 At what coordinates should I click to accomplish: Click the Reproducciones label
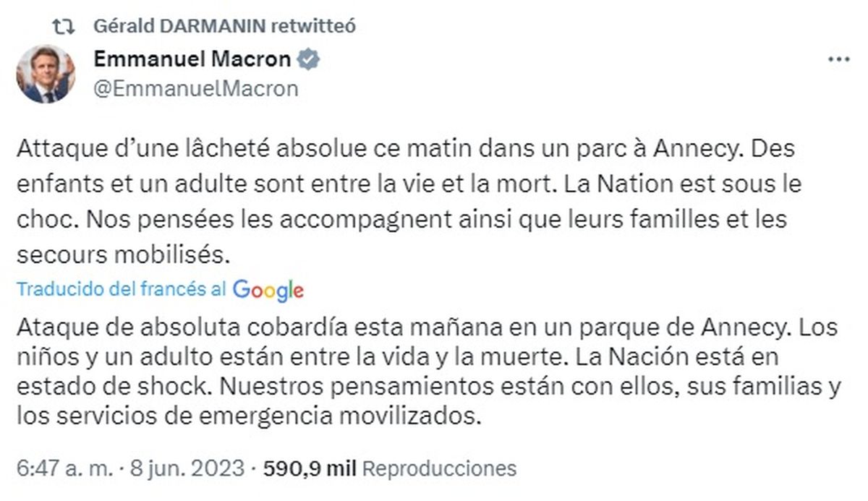click(439, 468)
